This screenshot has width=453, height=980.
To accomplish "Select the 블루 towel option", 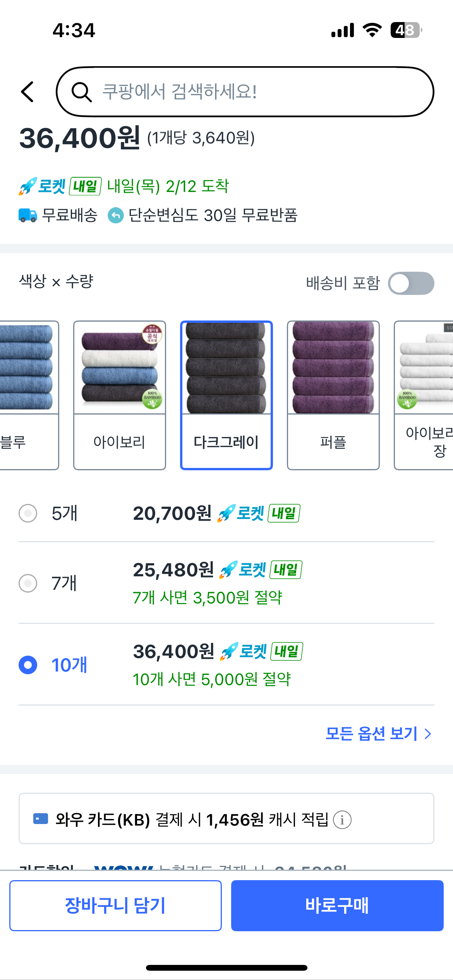I will [29, 395].
